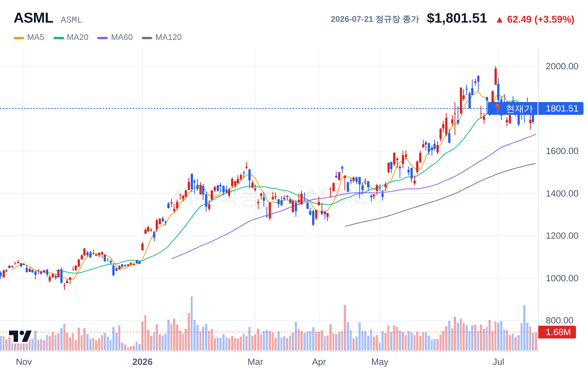Screen dimensions: 588x372
Task: Click the Jul time axis label
Action: pos(498,362)
